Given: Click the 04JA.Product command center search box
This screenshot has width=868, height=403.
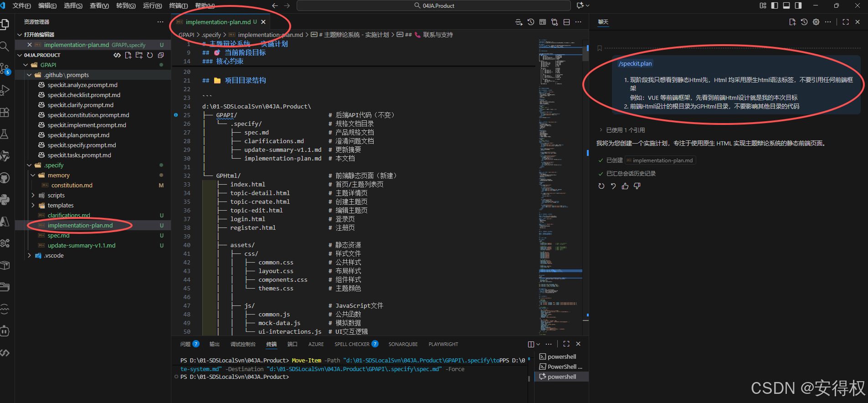Looking at the screenshot, I should tap(434, 5).
